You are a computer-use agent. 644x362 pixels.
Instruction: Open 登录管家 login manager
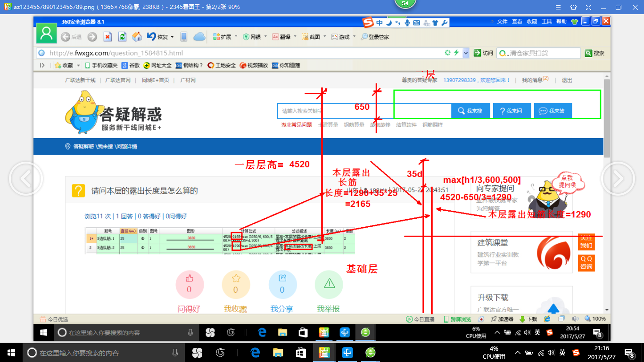click(375, 37)
